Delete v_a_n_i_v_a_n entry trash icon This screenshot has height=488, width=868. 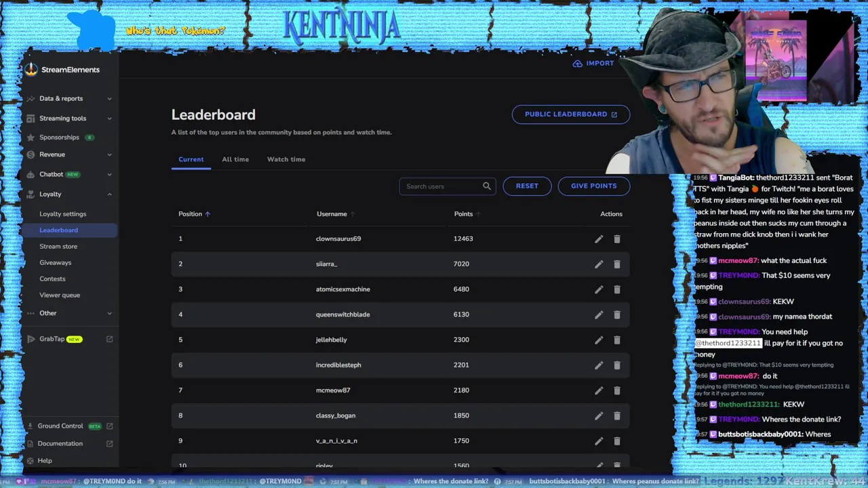(617, 441)
